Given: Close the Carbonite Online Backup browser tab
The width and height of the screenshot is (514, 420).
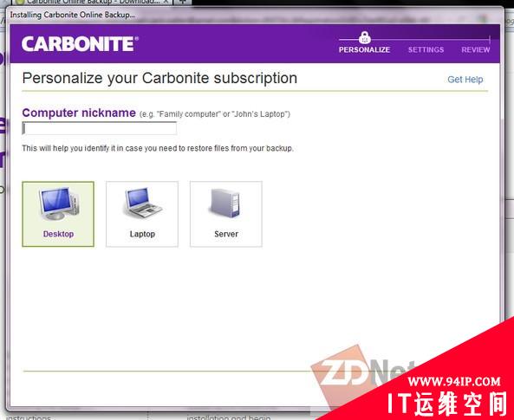Looking at the screenshot, I should pos(166,2).
